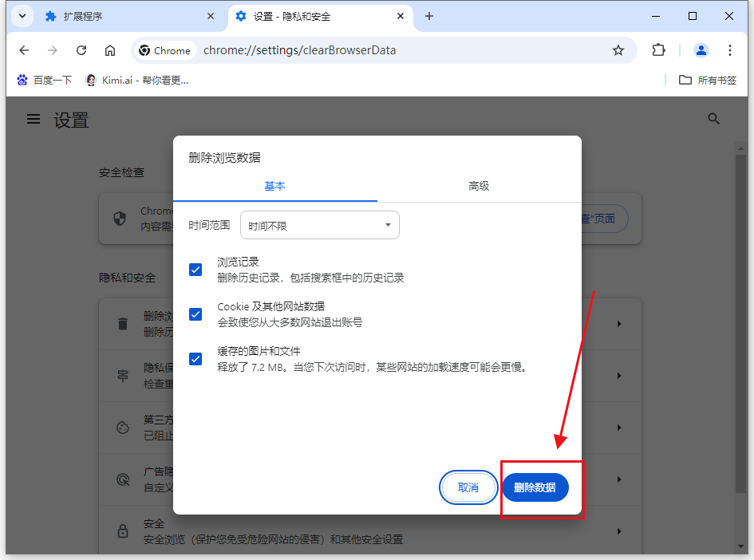
Task: Expand the 删除浏览数据 row arrow
Action: click(x=619, y=324)
